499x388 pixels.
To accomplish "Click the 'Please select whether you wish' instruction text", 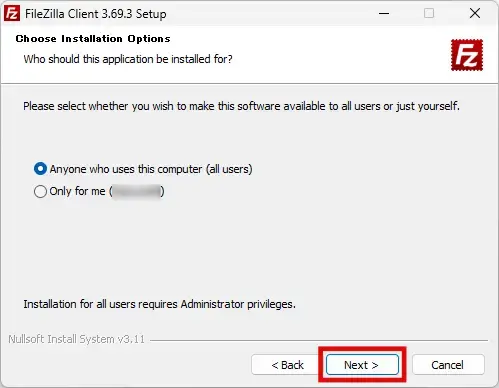I will (241, 106).
